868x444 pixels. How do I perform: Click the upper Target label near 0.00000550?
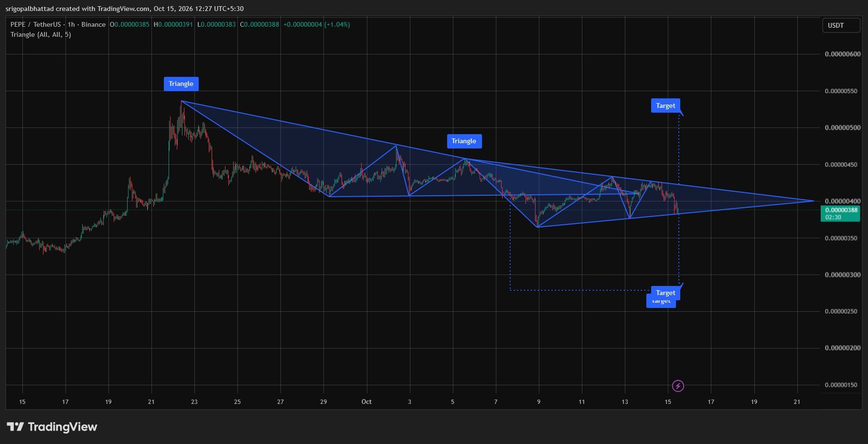pos(665,106)
